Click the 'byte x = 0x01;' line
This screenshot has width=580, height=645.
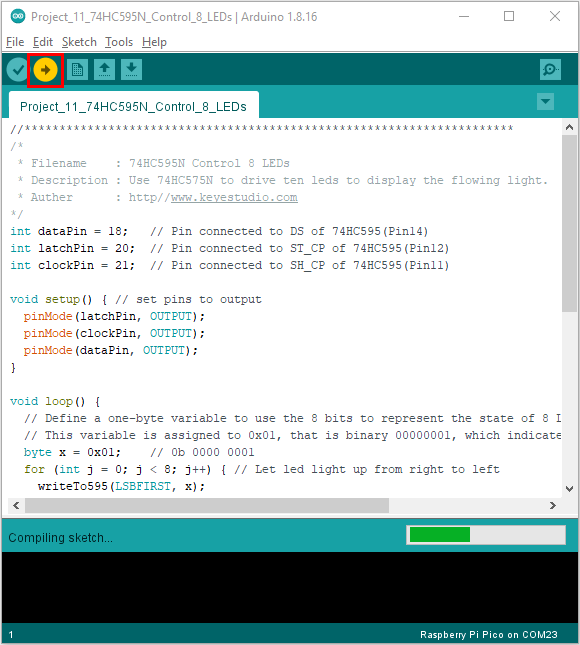[x=72, y=452]
